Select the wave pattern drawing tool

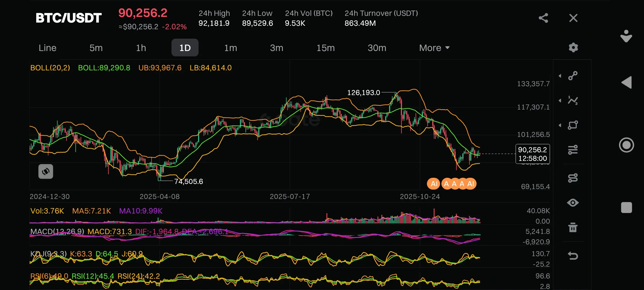coord(573,100)
